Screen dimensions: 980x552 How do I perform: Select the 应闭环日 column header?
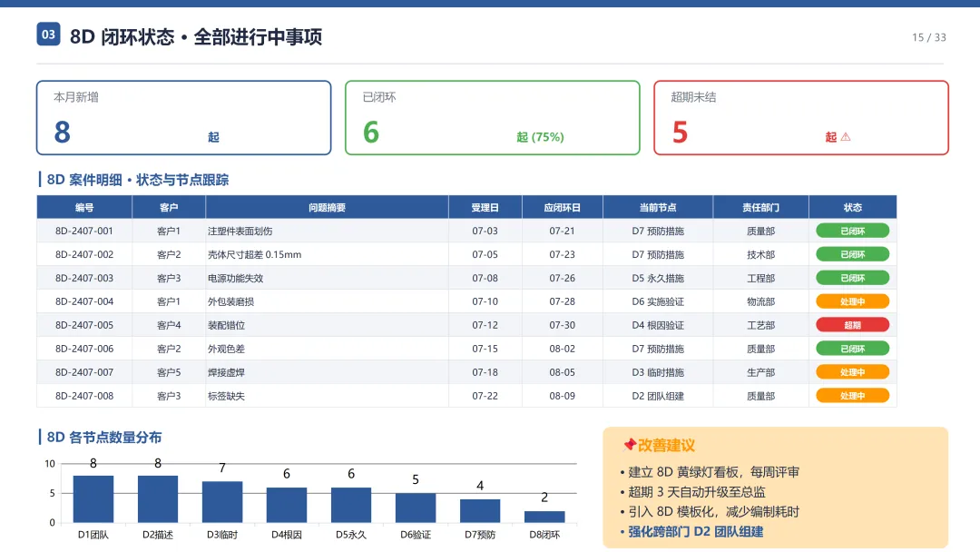pos(562,207)
